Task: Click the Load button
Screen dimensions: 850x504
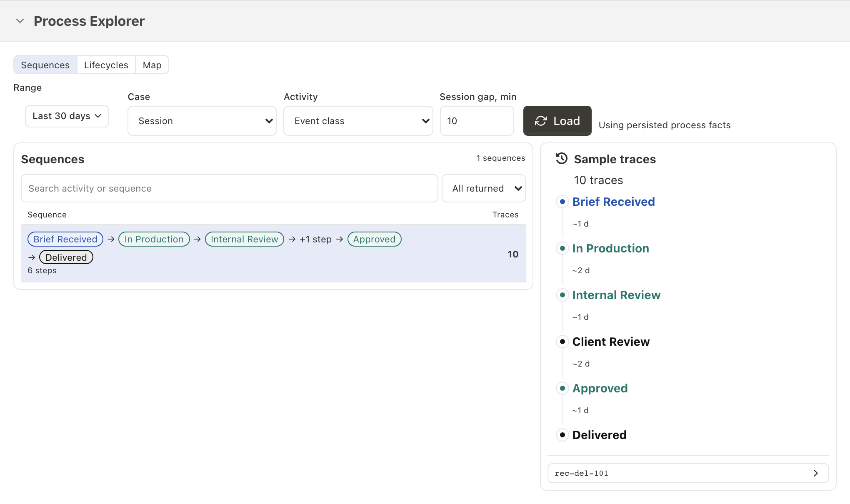Action: point(557,121)
